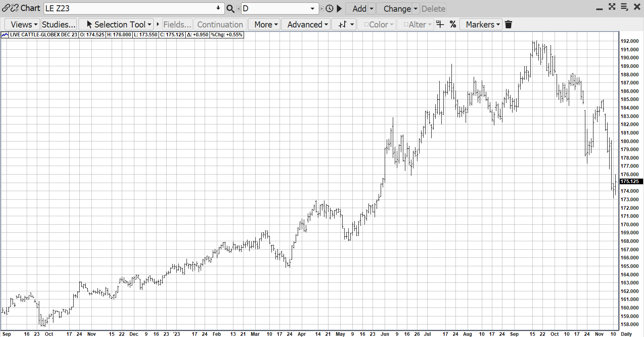Open the chart type dropdown arrow

tap(352, 25)
